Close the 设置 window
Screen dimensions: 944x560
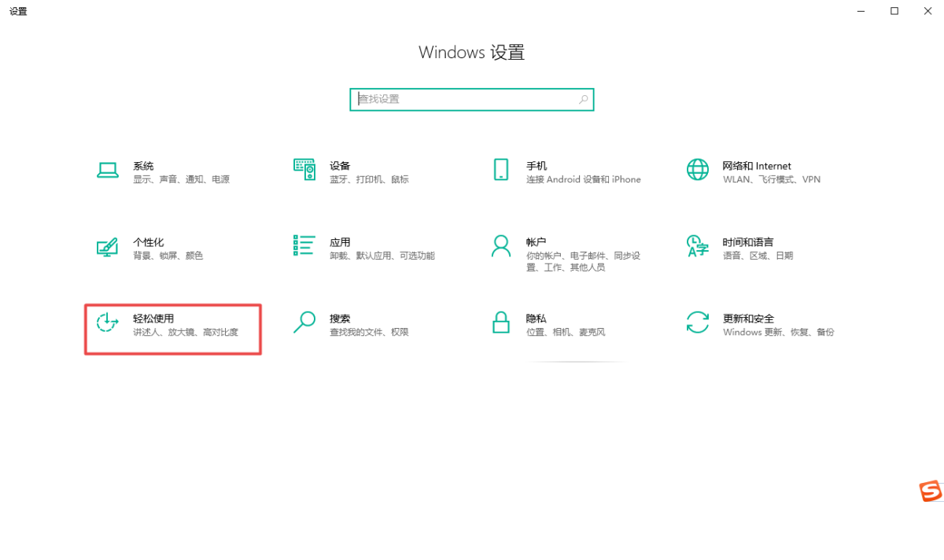pyautogui.click(x=929, y=11)
